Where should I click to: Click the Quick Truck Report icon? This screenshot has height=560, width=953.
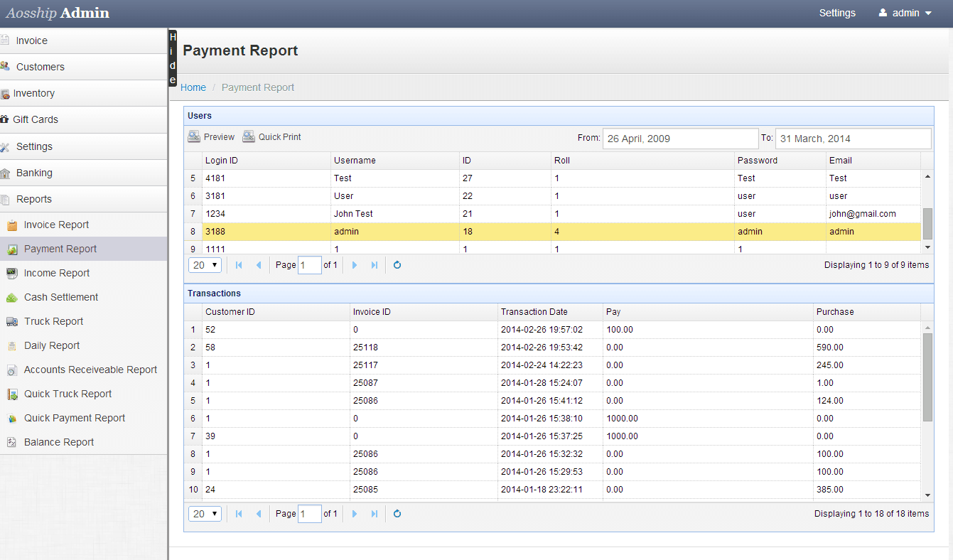click(11, 394)
